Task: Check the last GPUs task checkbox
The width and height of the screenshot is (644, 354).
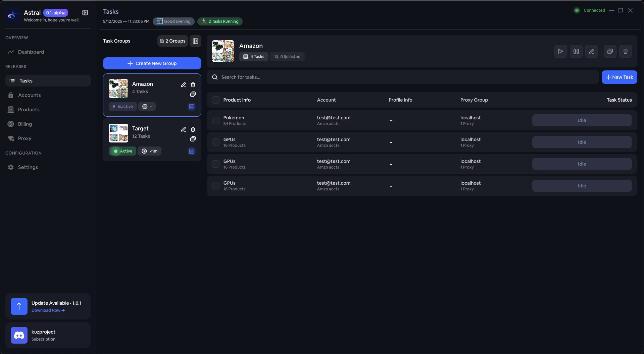Action: pyautogui.click(x=216, y=186)
